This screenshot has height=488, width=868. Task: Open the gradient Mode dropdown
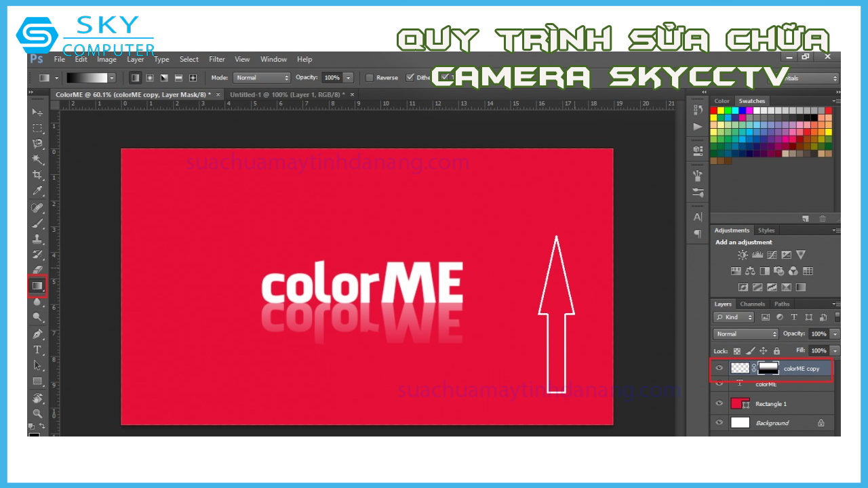[x=261, y=78]
